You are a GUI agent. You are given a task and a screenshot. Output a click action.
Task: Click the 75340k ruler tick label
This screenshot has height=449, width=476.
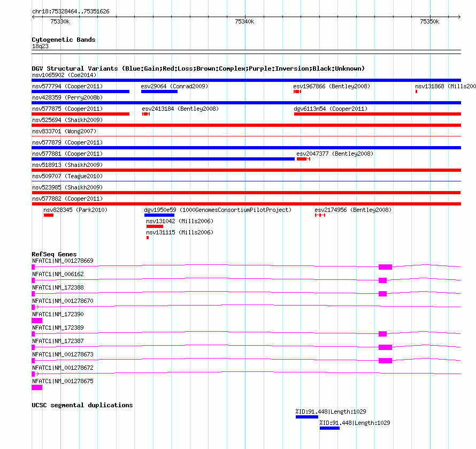(x=244, y=21)
